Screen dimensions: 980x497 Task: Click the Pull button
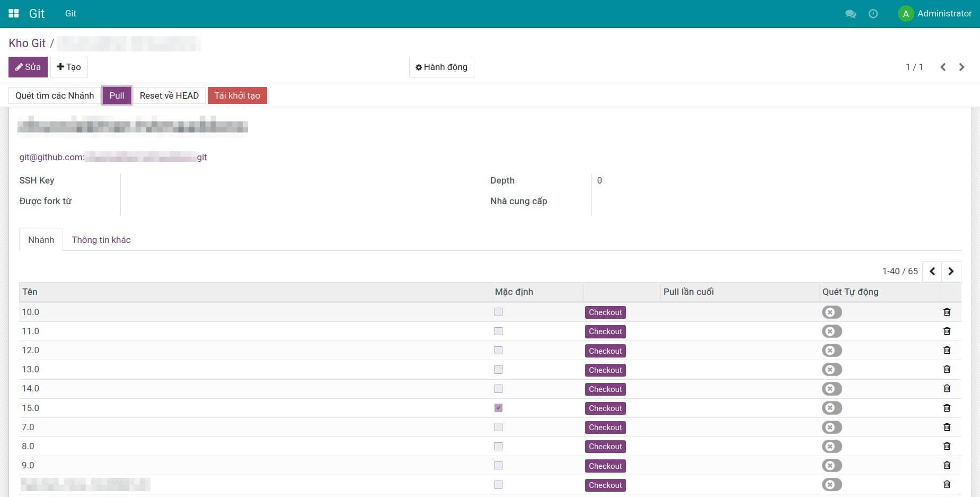point(117,95)
